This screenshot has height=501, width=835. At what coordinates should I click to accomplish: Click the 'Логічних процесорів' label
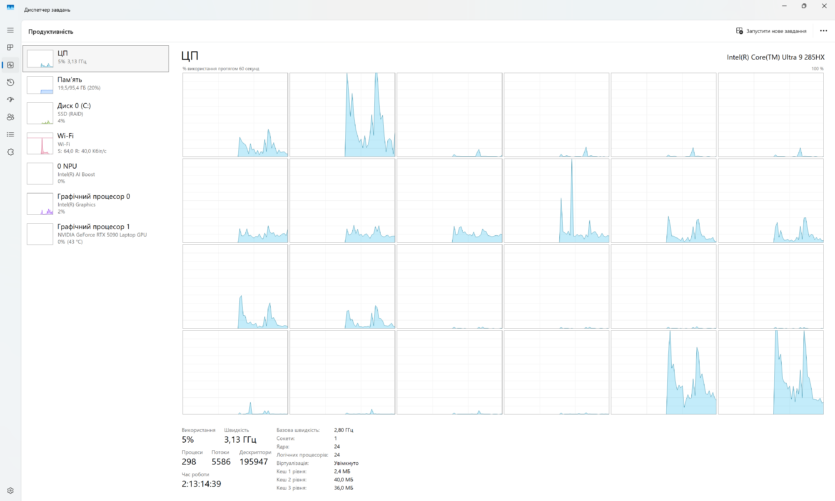tap(302, 455)
